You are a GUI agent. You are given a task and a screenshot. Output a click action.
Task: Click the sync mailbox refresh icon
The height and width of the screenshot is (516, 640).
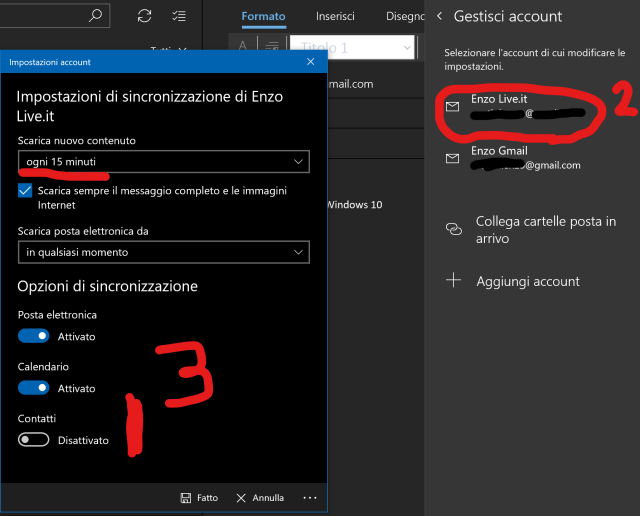tap(145, 16)
